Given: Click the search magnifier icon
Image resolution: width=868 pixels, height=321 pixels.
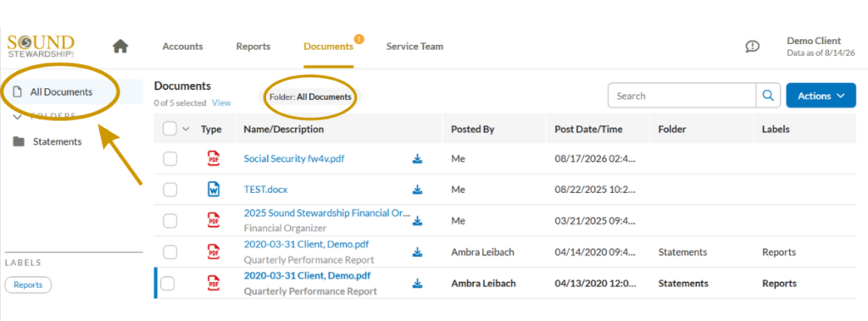Looking at the screenshot, I should pos(768,96).
